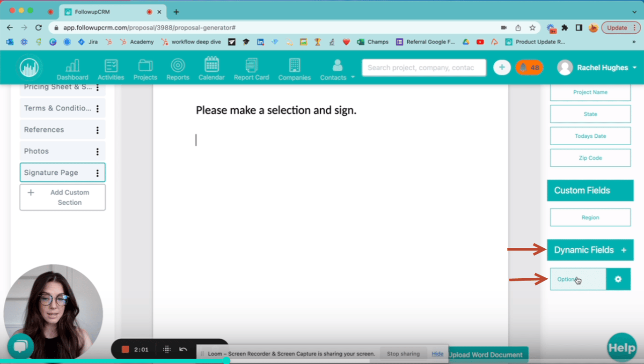Click the browser address bar URL

click(149, 28)
